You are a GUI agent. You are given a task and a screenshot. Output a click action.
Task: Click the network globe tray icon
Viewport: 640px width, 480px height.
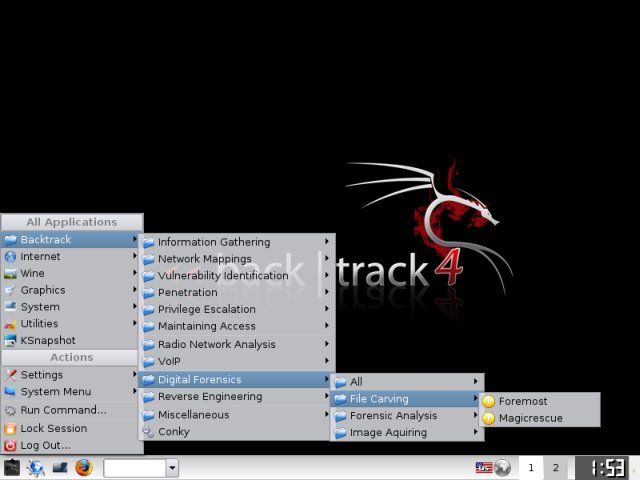pyautogui.click(x=502, y=467)
